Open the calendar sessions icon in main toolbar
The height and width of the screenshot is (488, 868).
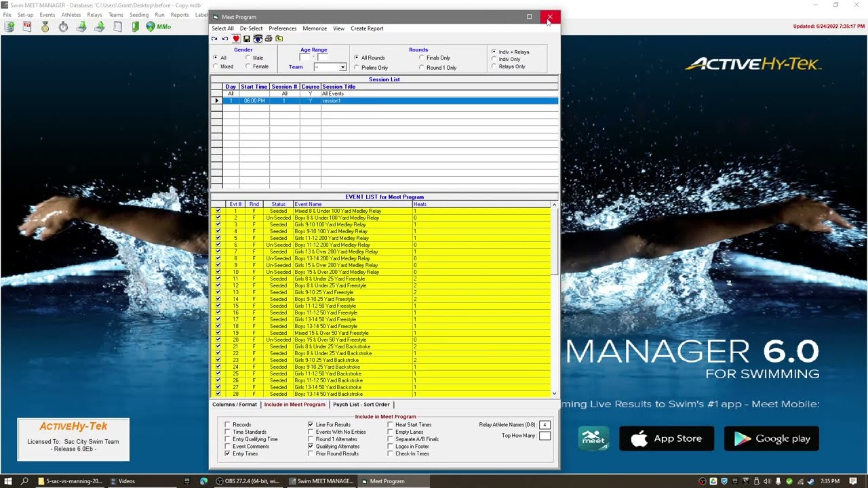[27, 26]
